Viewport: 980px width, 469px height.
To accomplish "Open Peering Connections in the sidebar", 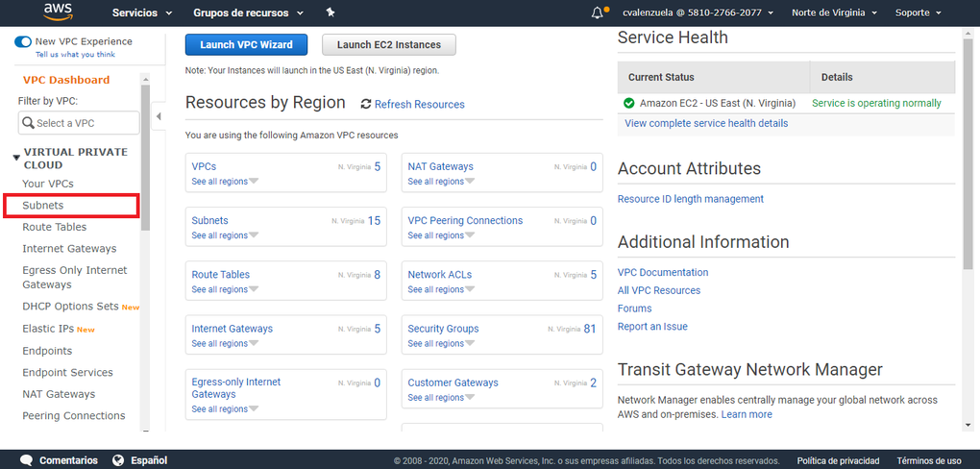I will point(74,416).
